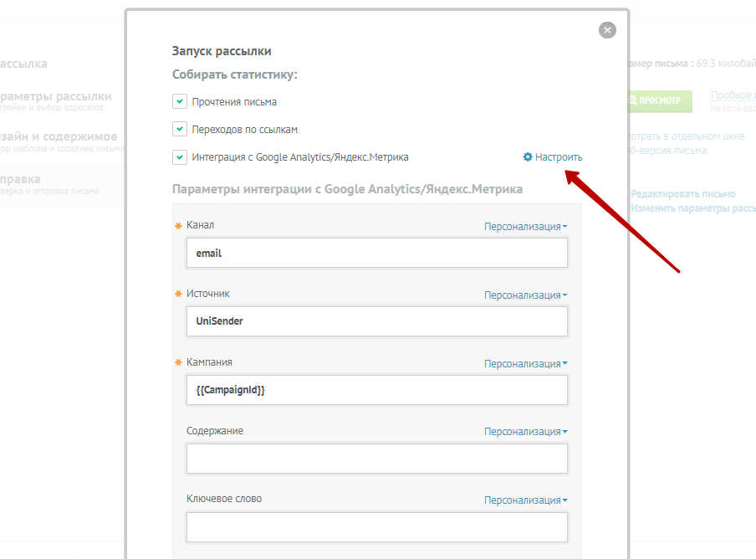Image resolution: width=756 pixels, height=559 pixels.
Task: Click the Источник field with UniSender
Action: pos(377,321)
